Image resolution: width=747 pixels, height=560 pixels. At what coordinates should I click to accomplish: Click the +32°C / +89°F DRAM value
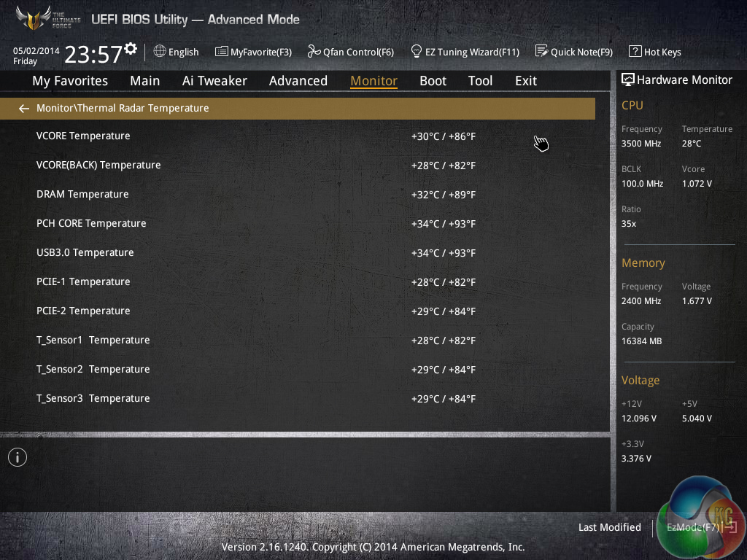click(x=443, y=195)
